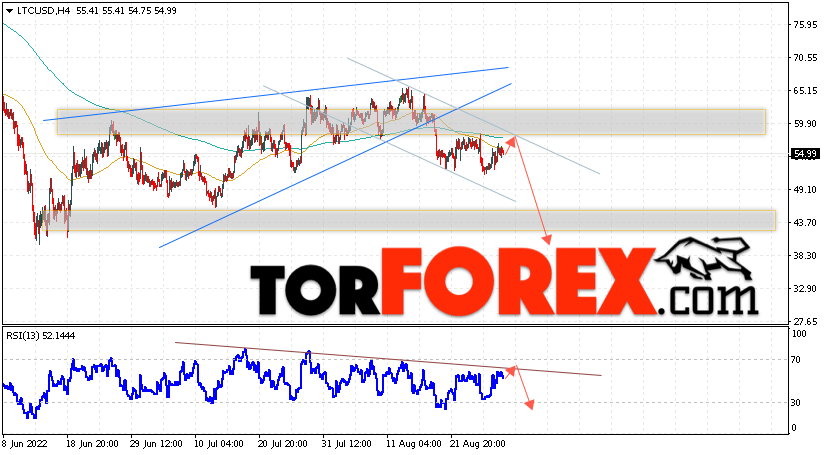
Task: Click the 70.55 price axis label
Action: [x=805, y=58]
